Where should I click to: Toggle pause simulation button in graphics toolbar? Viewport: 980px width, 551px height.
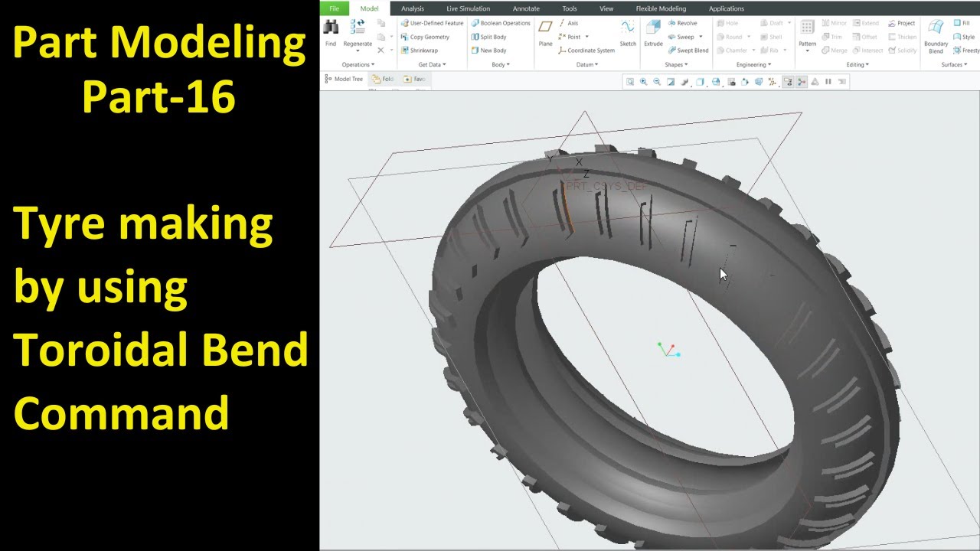pos(828,82)
